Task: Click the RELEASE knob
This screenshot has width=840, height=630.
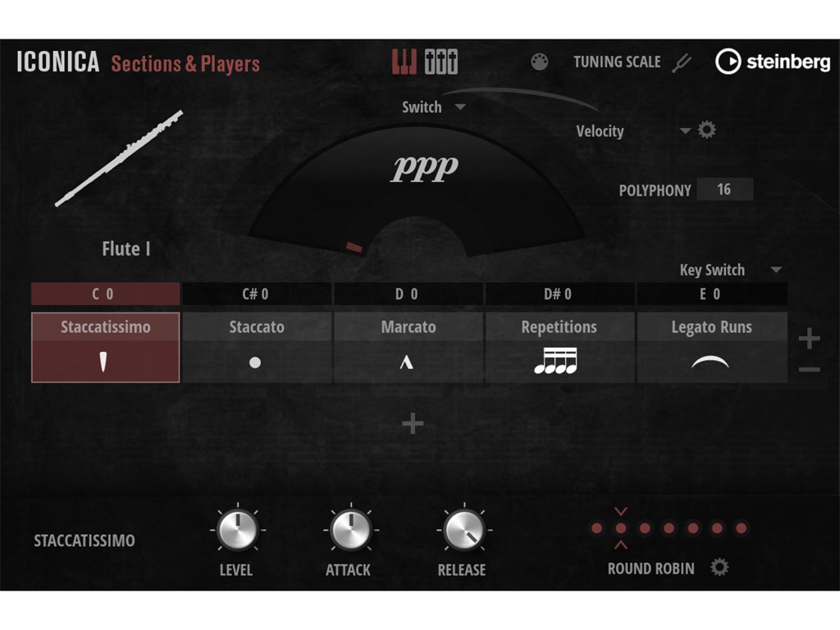Action: point(464,529)
